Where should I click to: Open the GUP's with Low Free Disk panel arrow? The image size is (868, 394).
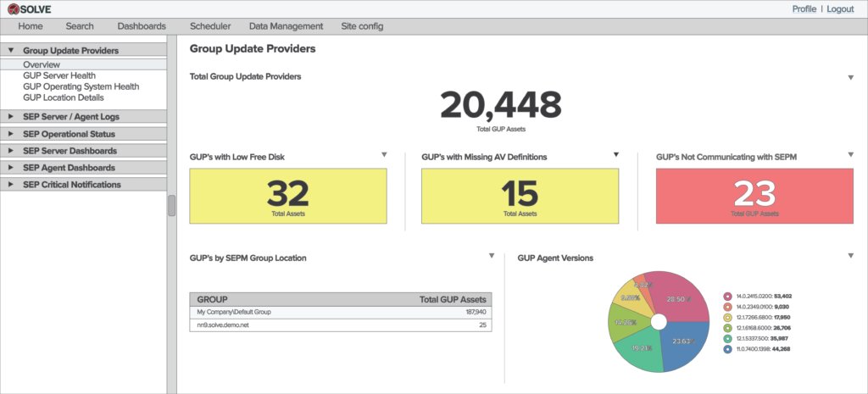[x=384, y=155]
